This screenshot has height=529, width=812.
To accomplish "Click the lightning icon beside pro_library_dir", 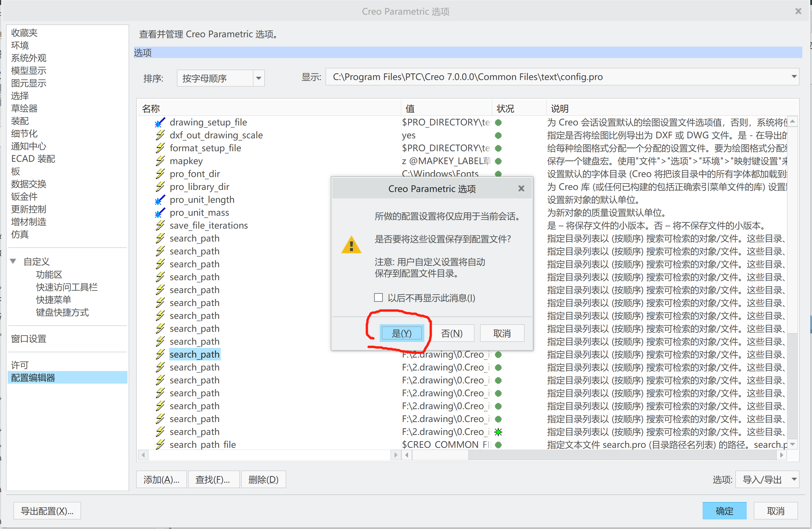I will click(160, 187).
